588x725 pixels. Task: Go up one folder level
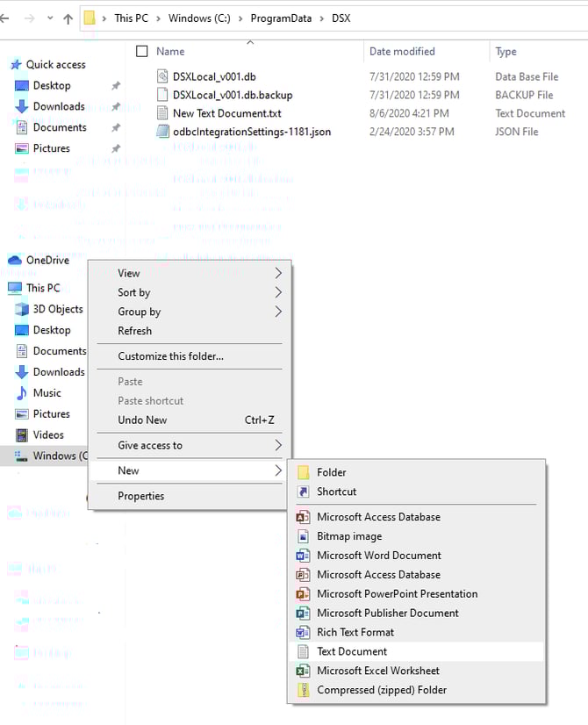click(x=68, y=18)
